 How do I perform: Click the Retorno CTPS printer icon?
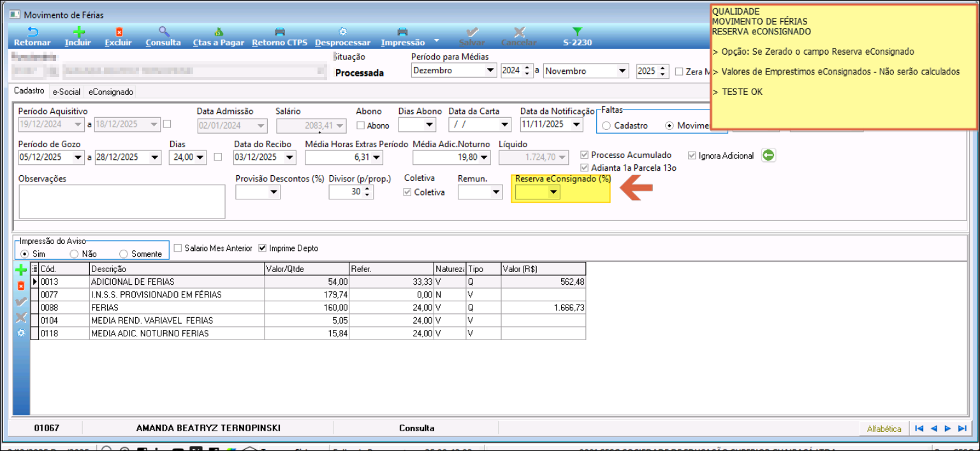click(x=279, y=32)
